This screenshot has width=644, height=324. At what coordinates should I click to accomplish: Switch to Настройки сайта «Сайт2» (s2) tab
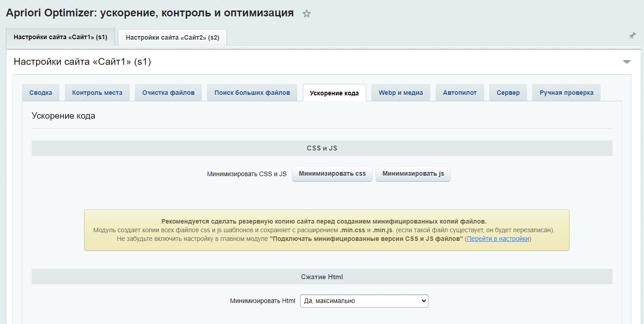pyautogui.click(x=172, y=37)
